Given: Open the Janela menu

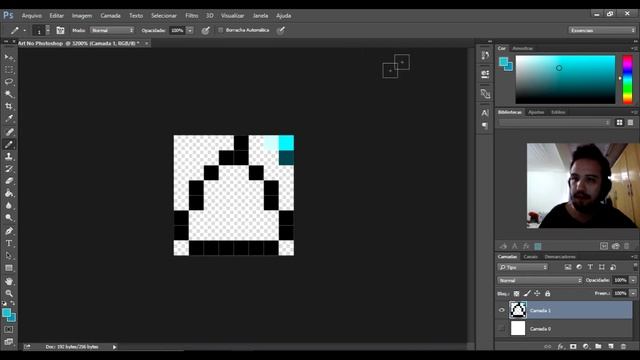Looking at the screenshot, I should 260,16.
